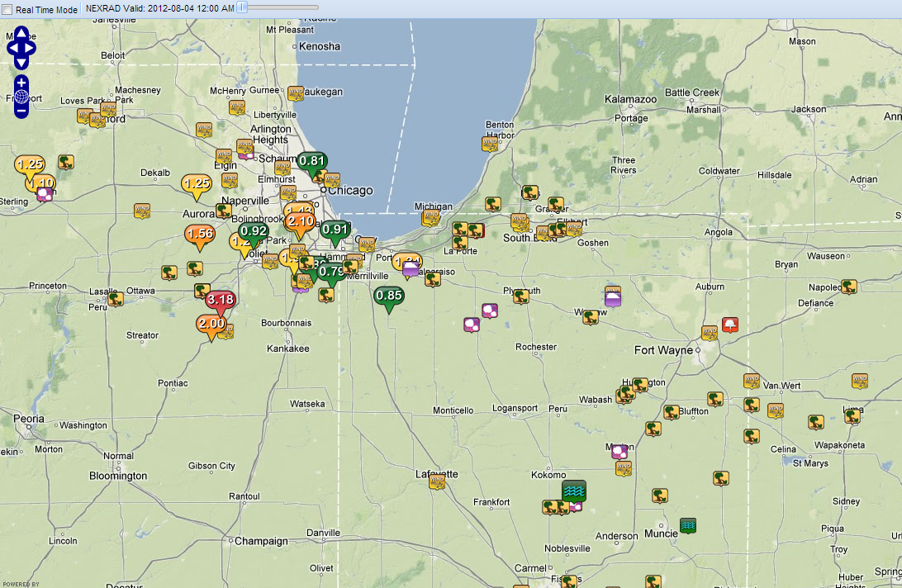Select the tree damage icon left of Bluffton
This screenshot has width=902, height=588.
click(672, 412)
